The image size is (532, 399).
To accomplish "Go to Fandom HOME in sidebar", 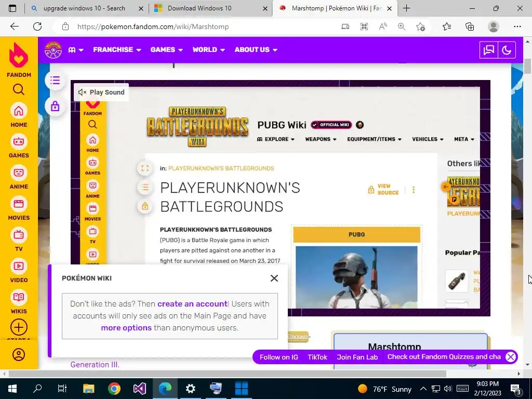I will click(x=19, y=115).
